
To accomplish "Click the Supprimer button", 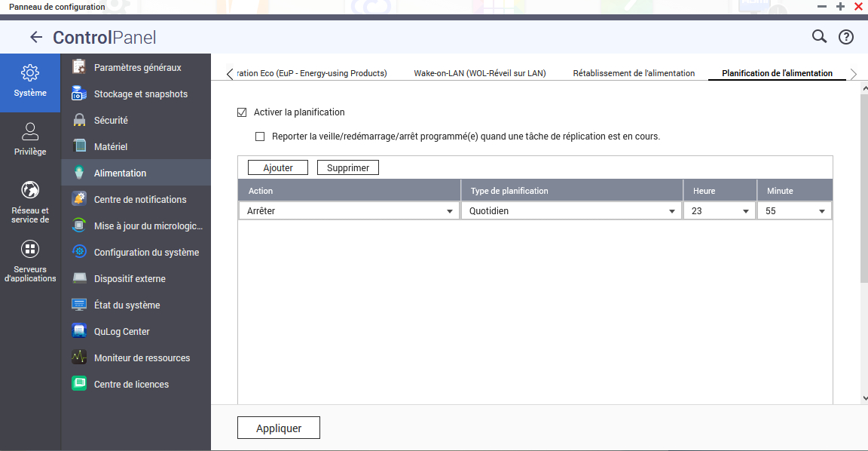I will tap(348, 168).
